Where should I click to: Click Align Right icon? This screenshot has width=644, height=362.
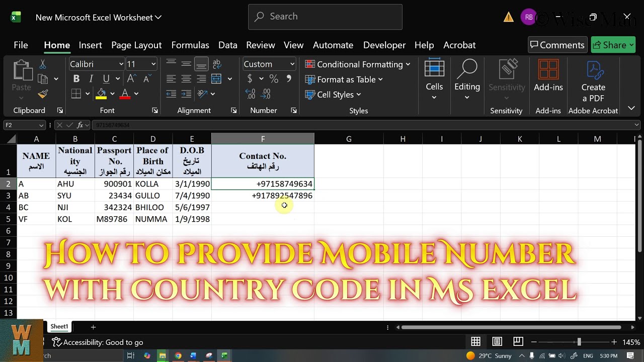pos(201,79)
